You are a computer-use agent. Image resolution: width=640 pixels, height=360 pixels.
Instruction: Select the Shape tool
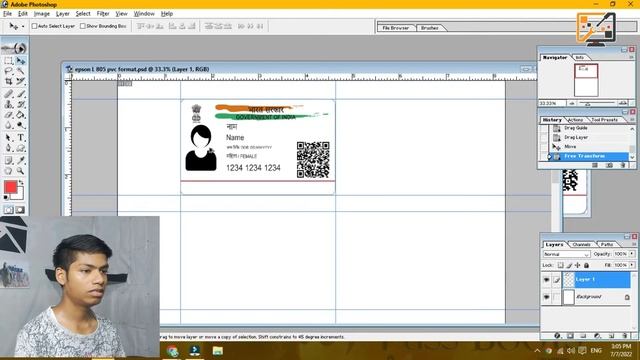[x=21, y=149]
